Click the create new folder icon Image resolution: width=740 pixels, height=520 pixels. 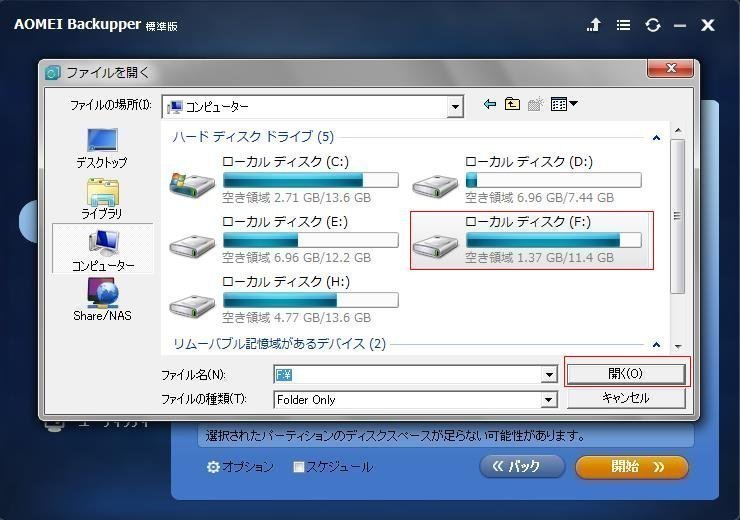point(535,104)
